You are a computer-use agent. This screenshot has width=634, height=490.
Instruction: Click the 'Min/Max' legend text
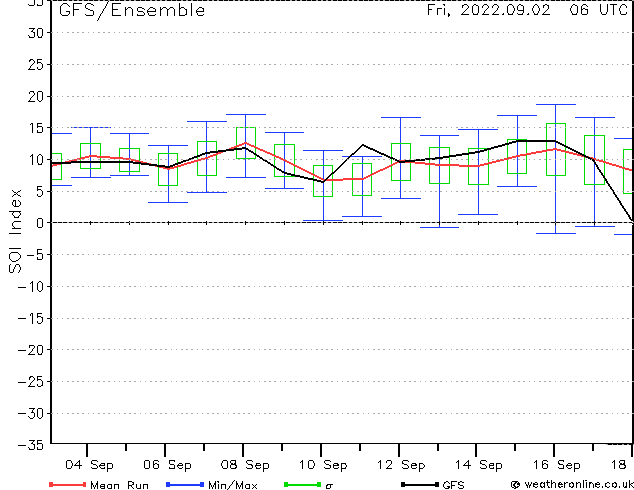tap(232, 485)
